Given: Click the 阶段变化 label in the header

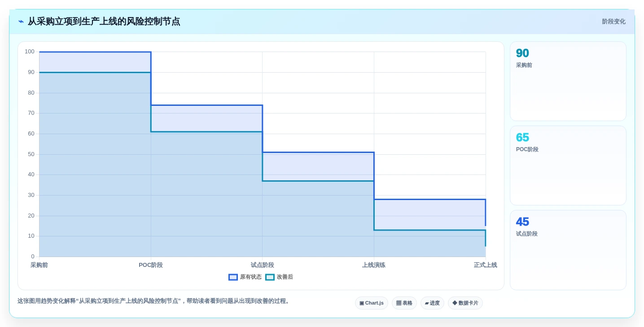Looking at the screenshot, I should pyautogui.click(x=613, y=22).
